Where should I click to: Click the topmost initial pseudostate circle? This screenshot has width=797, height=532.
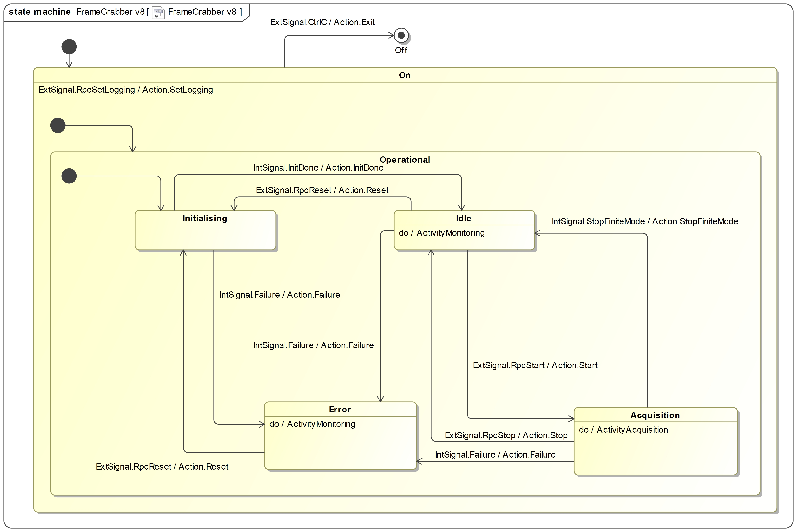coord(69,47)
